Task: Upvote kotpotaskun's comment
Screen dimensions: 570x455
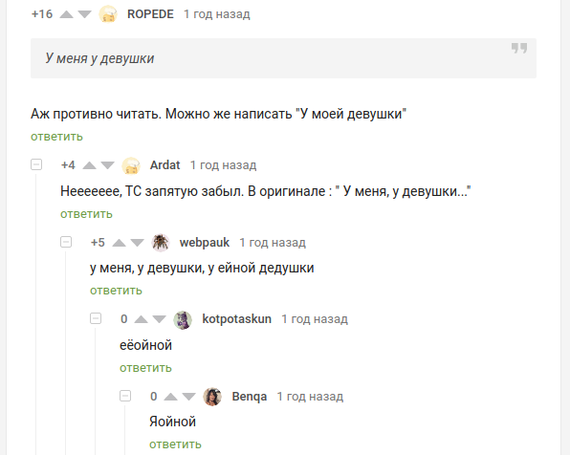Action: click(x=141, y=319)
